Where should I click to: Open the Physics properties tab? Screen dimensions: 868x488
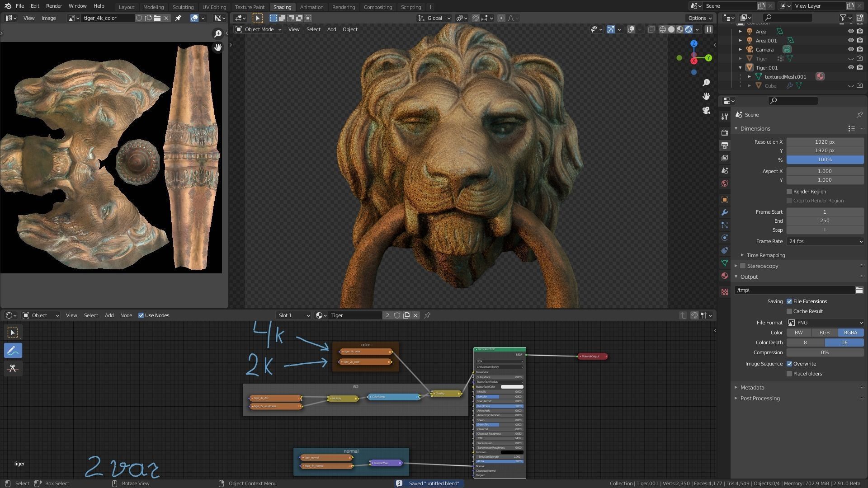pos(725,238)
